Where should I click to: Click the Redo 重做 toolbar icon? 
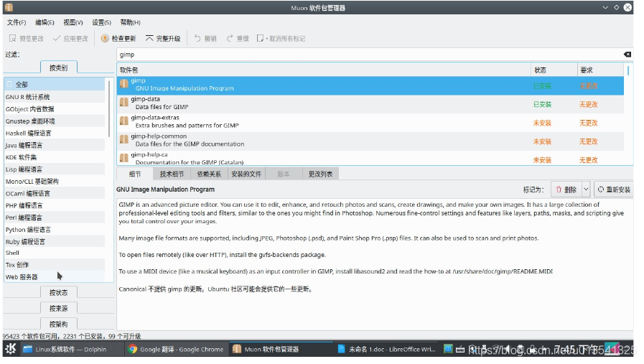pyautogui.click(x=230, y=39)
